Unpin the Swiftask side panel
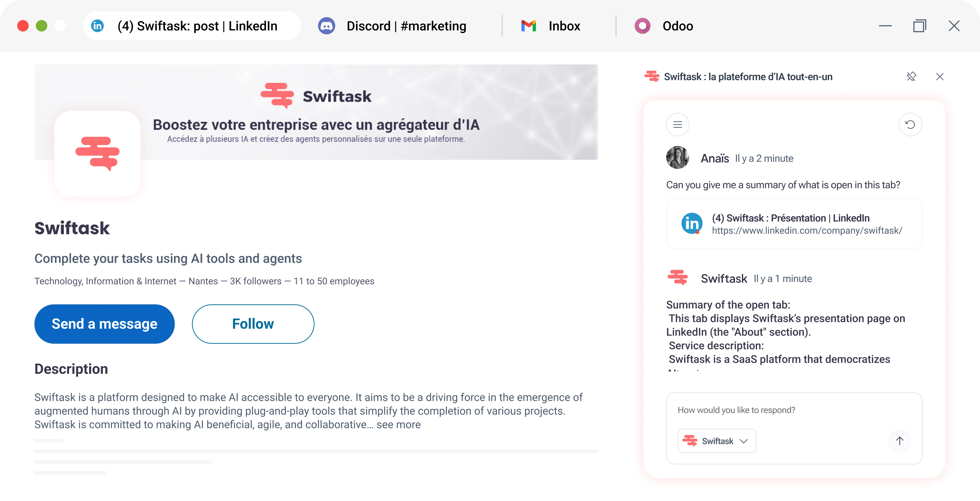Image resolution: width=980 pixels, height=501 pixels. tap(911, 77)
